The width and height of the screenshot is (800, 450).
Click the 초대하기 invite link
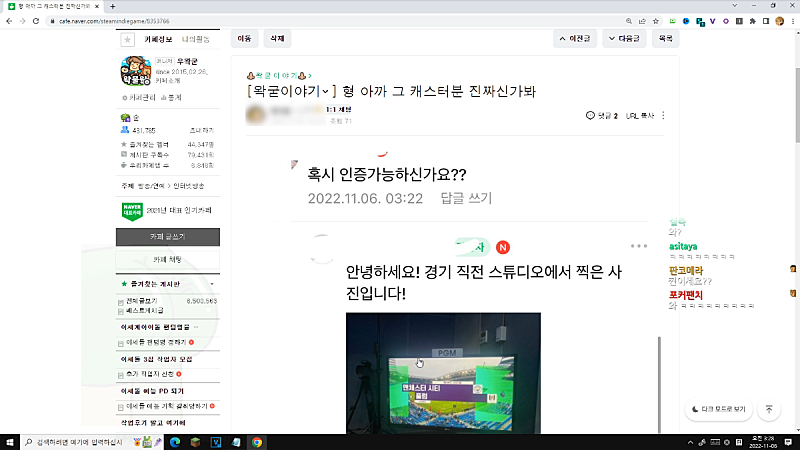(202, 131)
